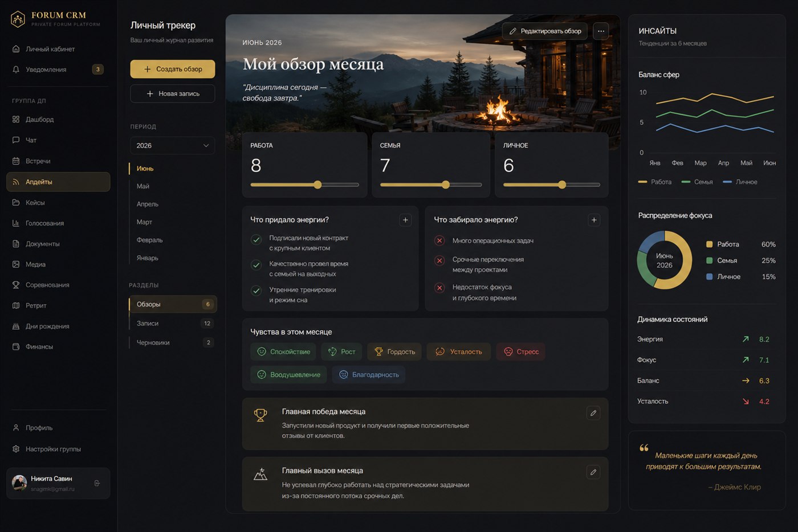Screen dimensions: 798x532
Task: Open the Профиль user icon
Action: [16, 428]
